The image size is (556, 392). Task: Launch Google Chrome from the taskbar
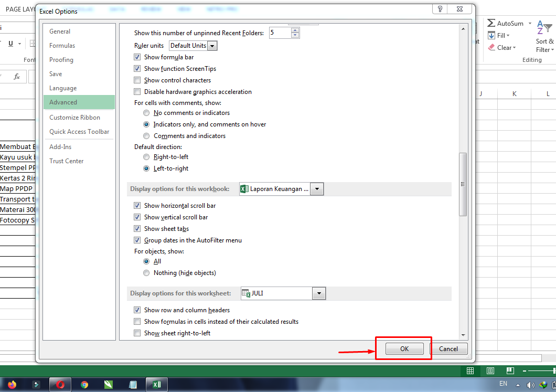[x=84, y=384]
